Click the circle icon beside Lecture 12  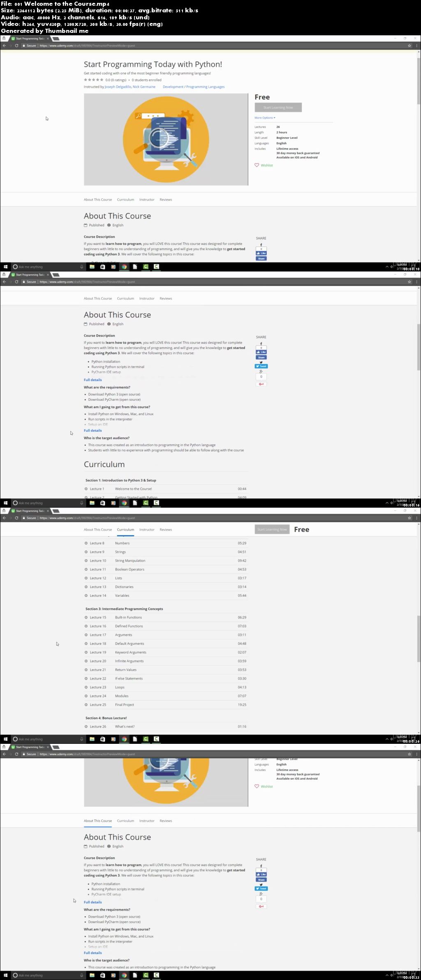coord(86,578)
